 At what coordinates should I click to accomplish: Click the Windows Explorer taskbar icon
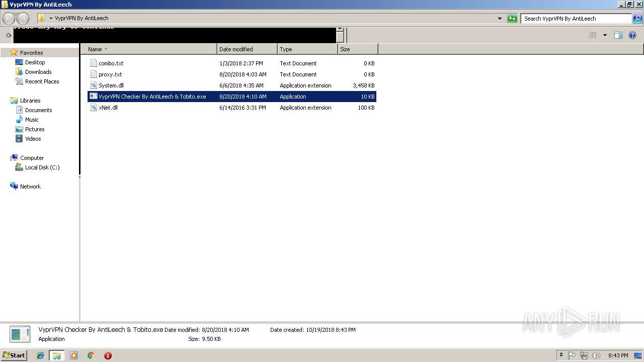pos(57,355)
